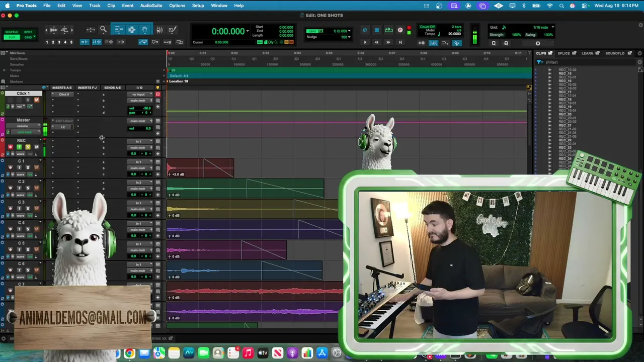The image size is (644, 362).
Task: Select the Zoomer magnifying glass tool
Action: (103, 30)
